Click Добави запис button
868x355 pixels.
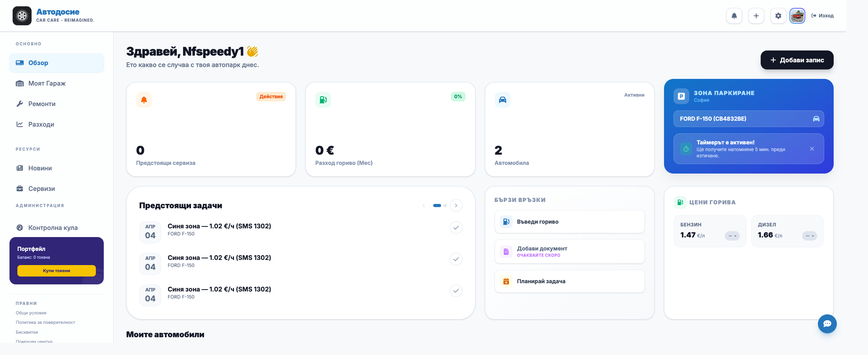coord(797,60)
